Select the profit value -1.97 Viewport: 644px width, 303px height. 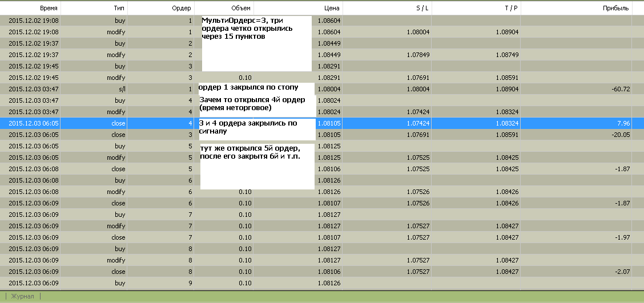pyautogui.click(x=622, y=237)
